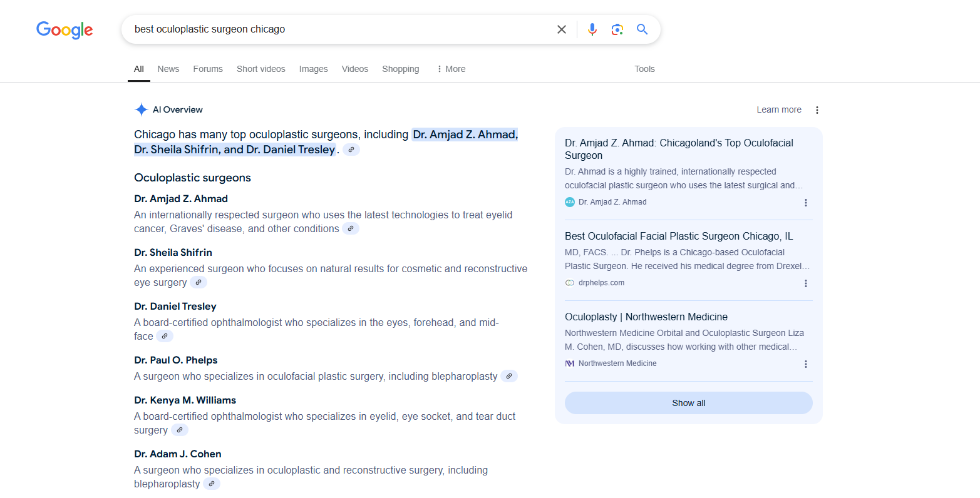980x498 pixels.
Task: Click link icon beside Dr. Phelps description
Action: [509, 377]
